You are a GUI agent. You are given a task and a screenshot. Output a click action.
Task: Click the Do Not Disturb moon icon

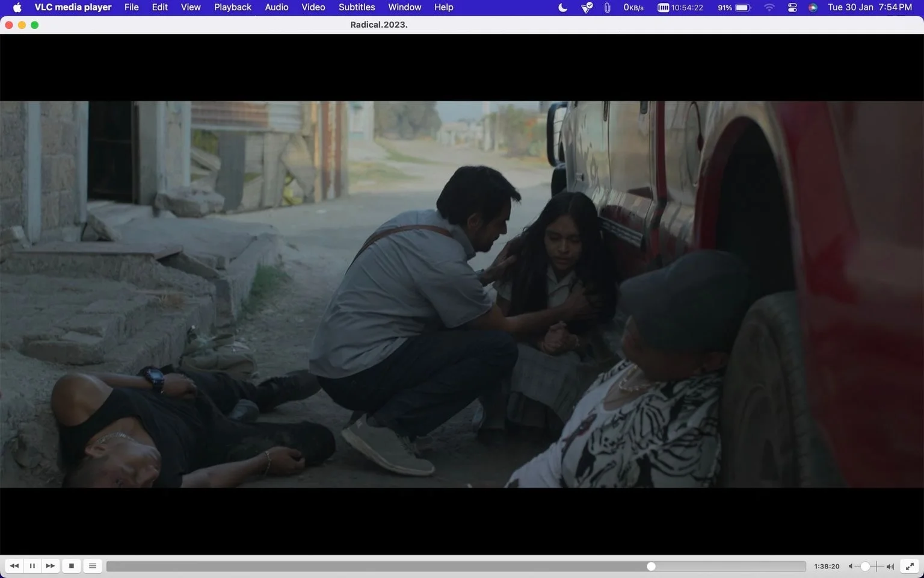(563, 7)
